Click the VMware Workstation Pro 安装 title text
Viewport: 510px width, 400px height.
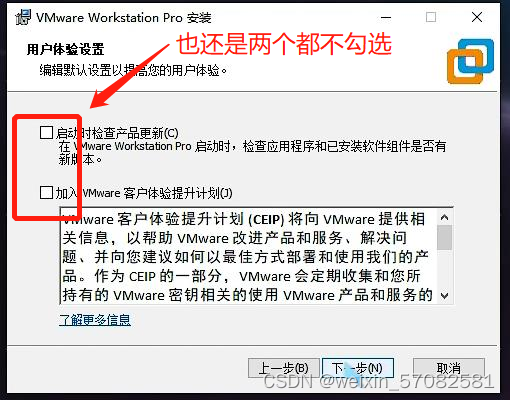tap(124, 17)
